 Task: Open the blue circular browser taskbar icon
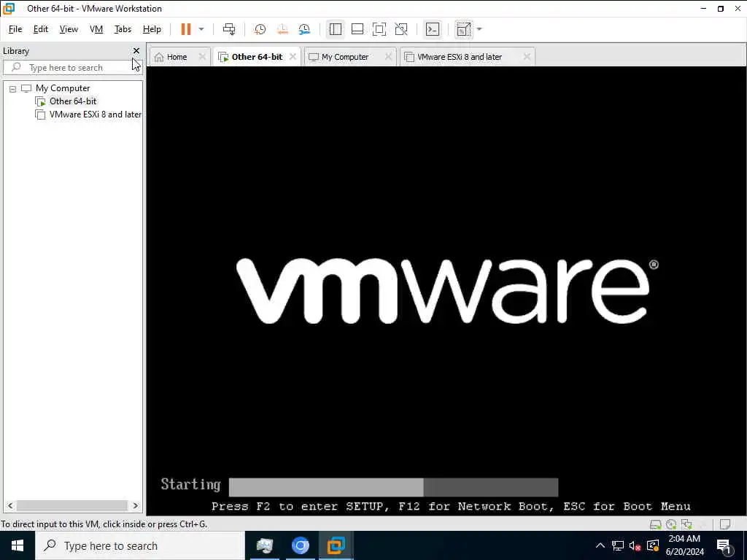click(300, 545)
